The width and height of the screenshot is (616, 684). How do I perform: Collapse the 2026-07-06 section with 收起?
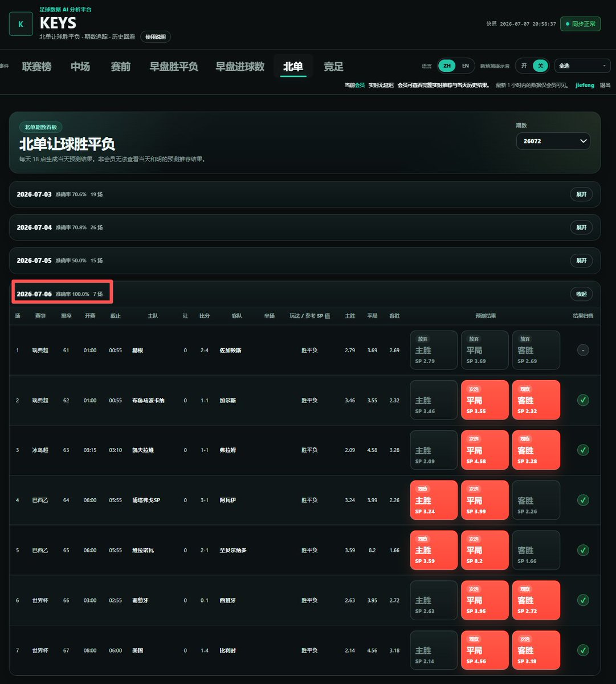pyautogui.click(x=581, y=294)
